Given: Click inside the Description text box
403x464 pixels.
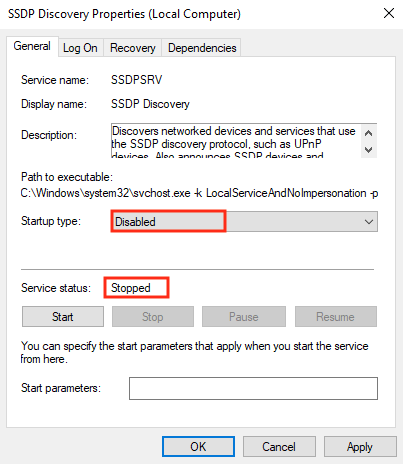Looking at the screenshot, I should pos(236,141).
